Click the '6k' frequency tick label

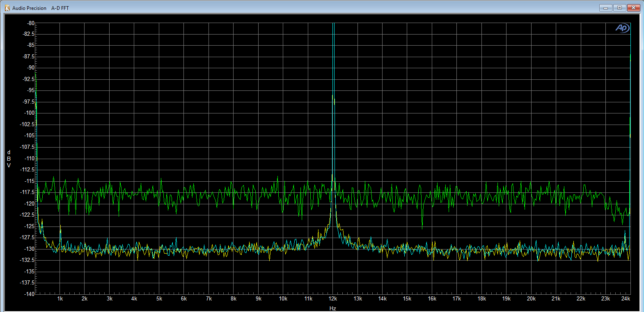tap(184, 299)
